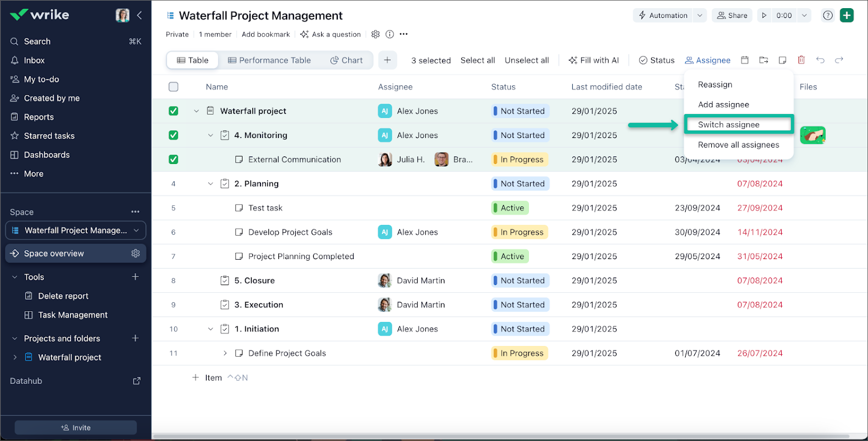The width and height of the screenshot is (868, 441).
Task: Click the undo arrow icon
Action: [x=820, y=60]
